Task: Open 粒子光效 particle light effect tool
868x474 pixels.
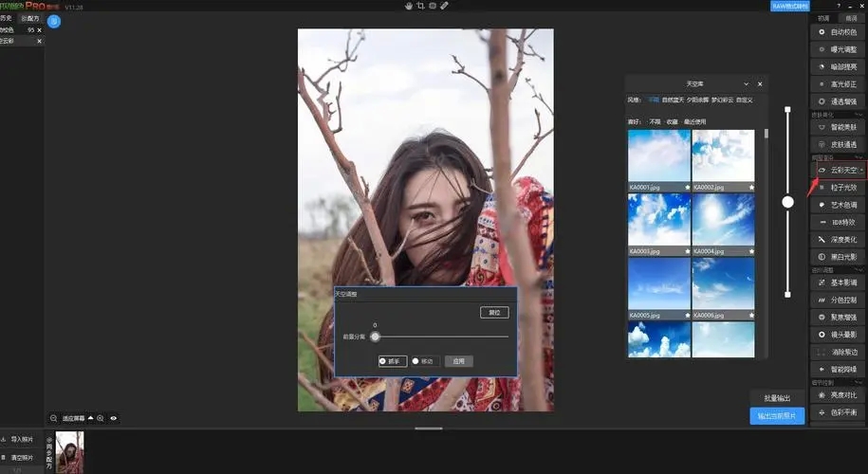Action: click(837, 188)
